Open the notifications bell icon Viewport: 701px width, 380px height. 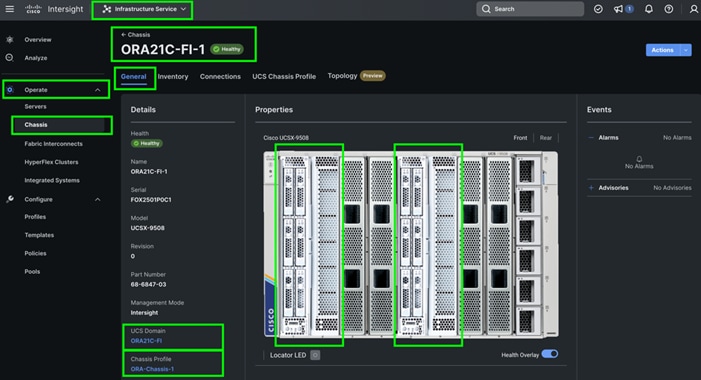649,9
